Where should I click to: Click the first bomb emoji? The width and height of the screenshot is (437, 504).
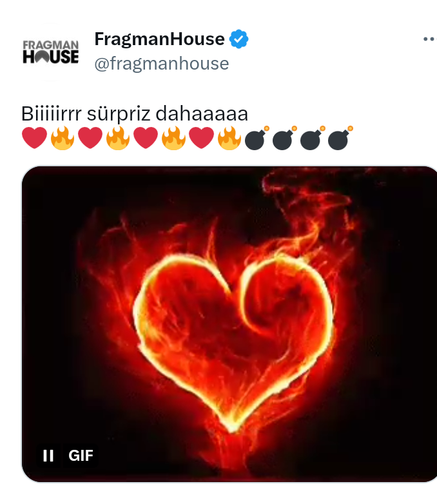(257, 138)
